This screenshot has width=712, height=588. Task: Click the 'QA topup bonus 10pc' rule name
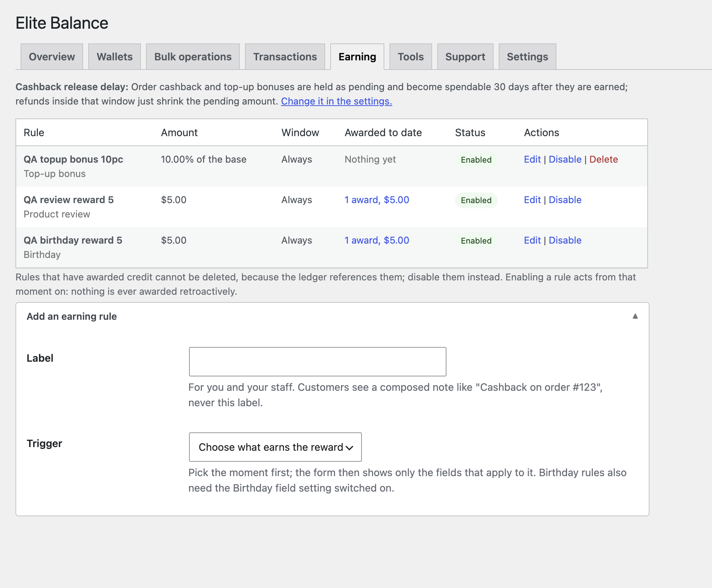[73, 159]
